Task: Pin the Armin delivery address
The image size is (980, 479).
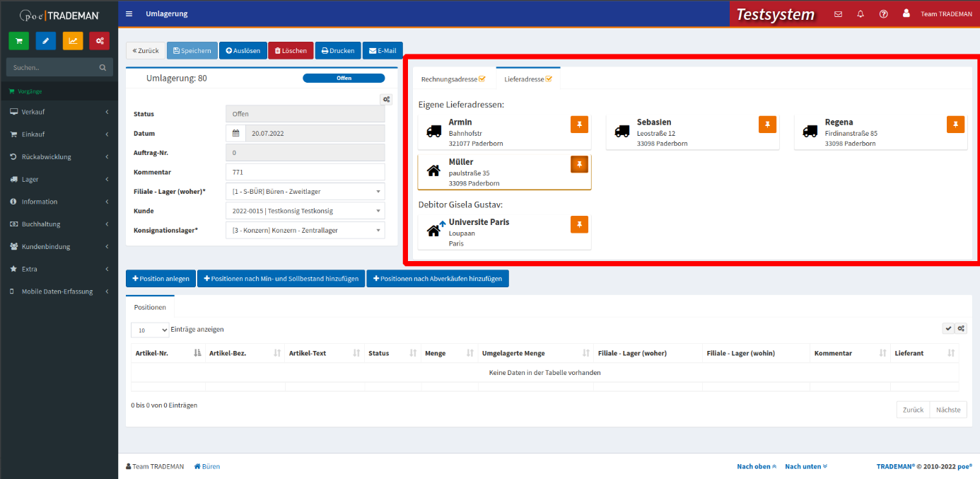Action: tap(579, 125)
